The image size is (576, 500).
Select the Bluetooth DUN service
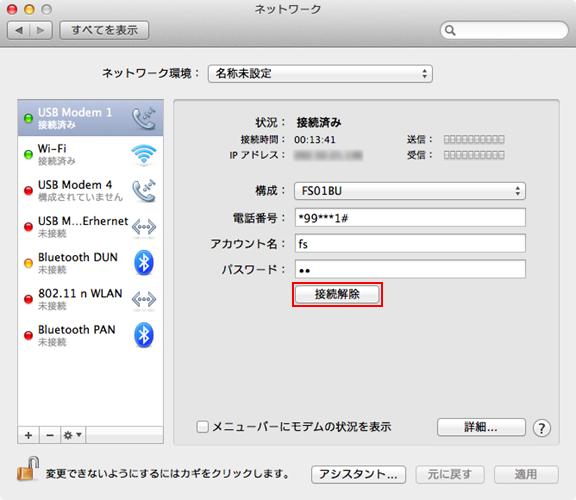tap(90, 263)
